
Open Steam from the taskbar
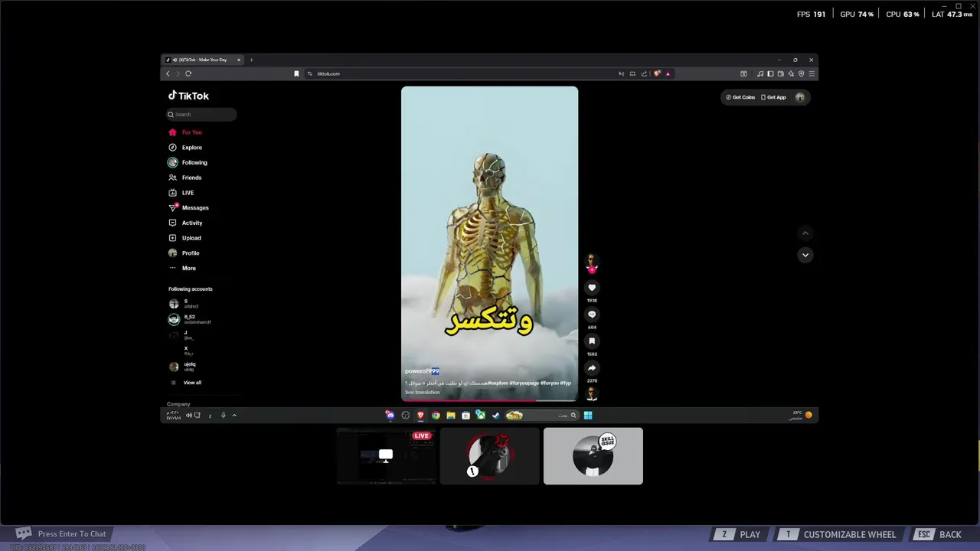(495, 416)
